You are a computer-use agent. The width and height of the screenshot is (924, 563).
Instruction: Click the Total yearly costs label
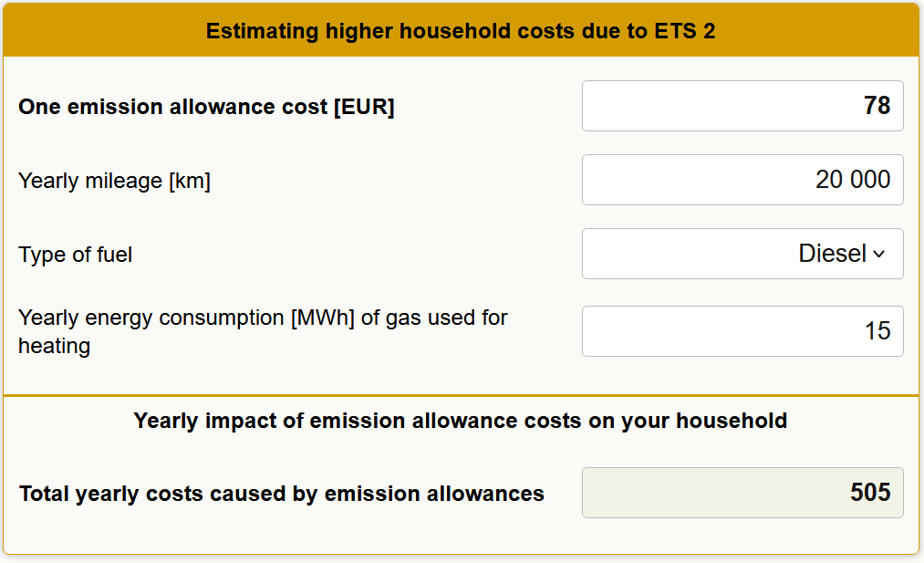[x=281, y=493]
